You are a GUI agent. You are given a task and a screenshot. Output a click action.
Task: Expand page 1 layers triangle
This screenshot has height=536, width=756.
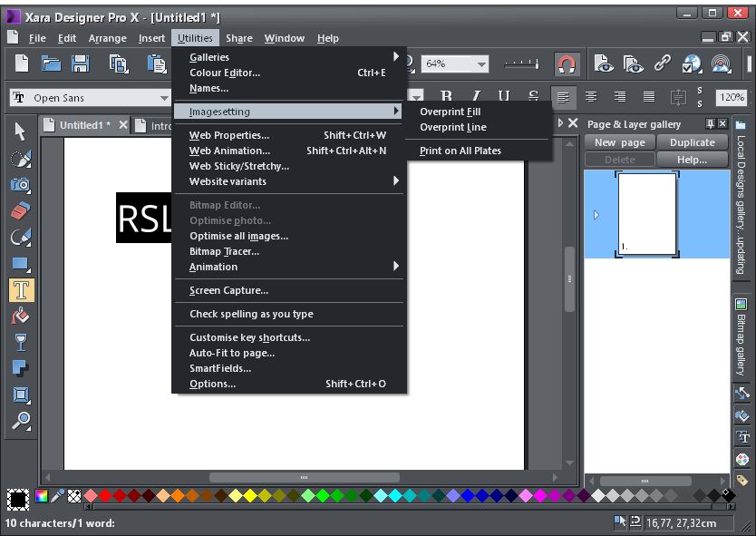coord(596,215)
